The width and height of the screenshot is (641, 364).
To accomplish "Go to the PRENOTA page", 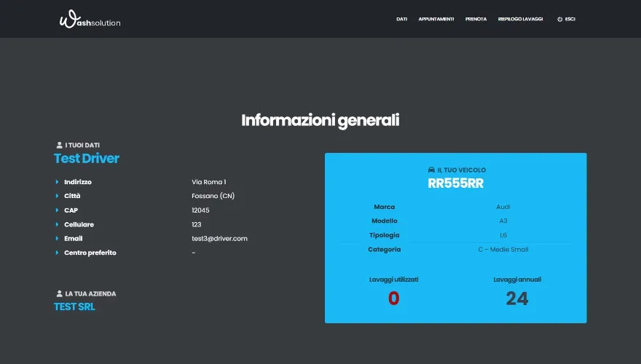I will 476,19.
